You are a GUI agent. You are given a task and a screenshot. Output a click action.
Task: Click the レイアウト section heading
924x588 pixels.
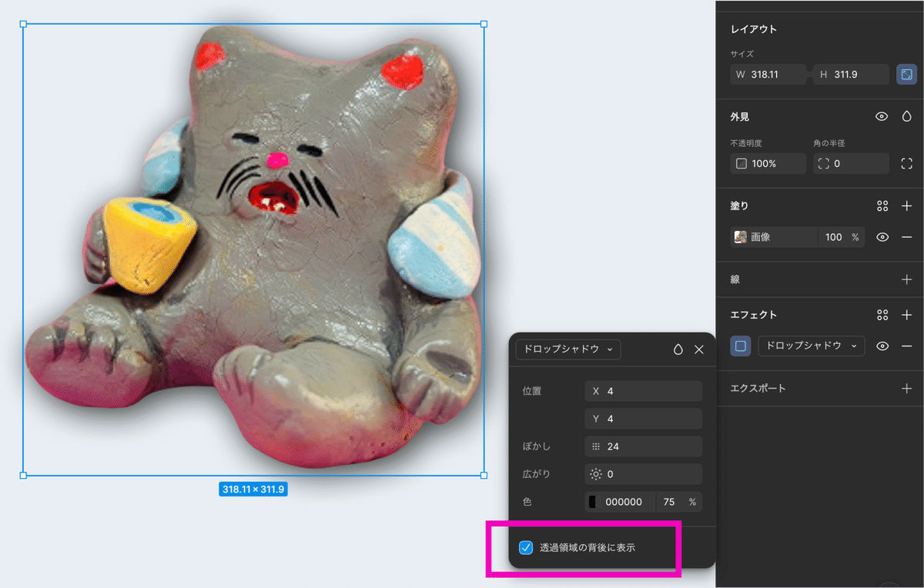(x=754, y=29)
